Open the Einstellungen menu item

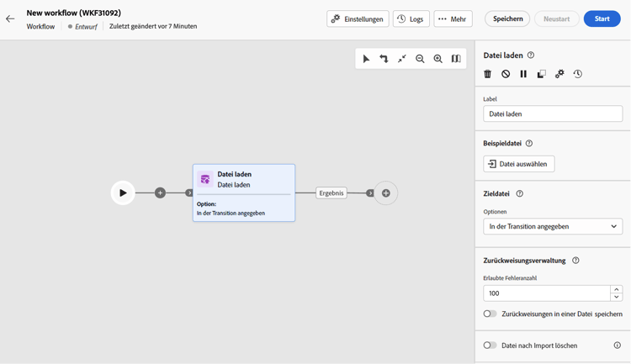(358, 18)
